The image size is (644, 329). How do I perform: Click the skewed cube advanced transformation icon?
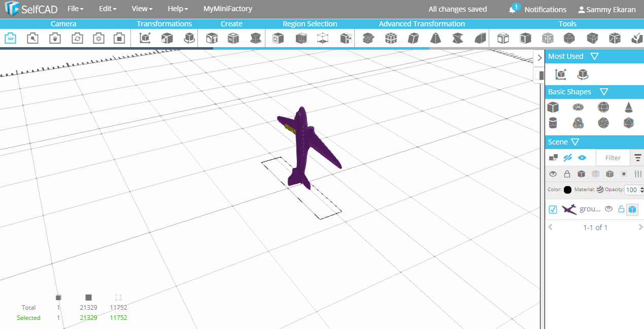(x=414, y=38)
